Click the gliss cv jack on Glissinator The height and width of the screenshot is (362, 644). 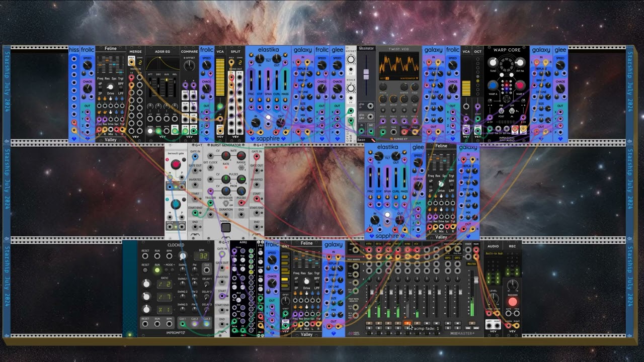coord(370,106)
